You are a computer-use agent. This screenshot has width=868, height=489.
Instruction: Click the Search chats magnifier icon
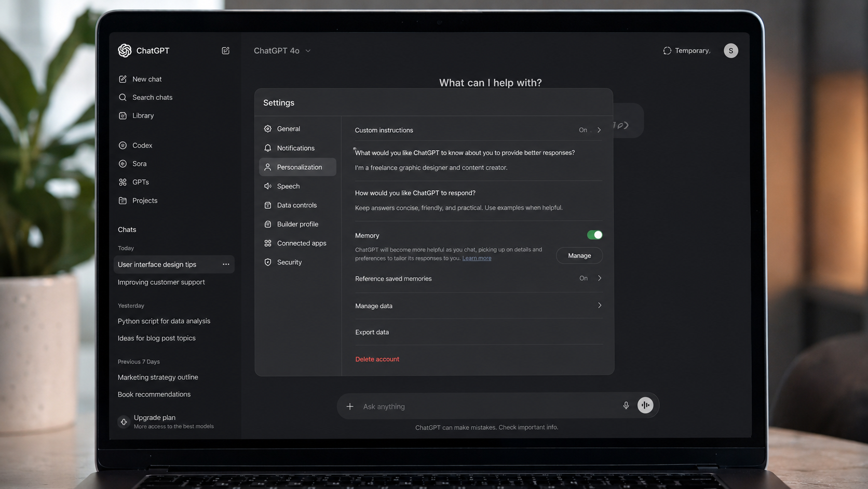[x=123, y=97]
